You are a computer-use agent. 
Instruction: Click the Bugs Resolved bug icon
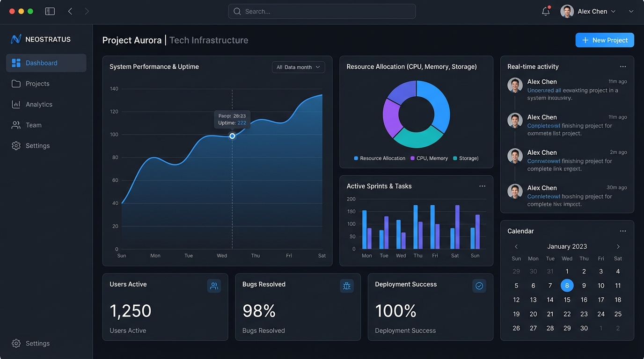point(346,286)
